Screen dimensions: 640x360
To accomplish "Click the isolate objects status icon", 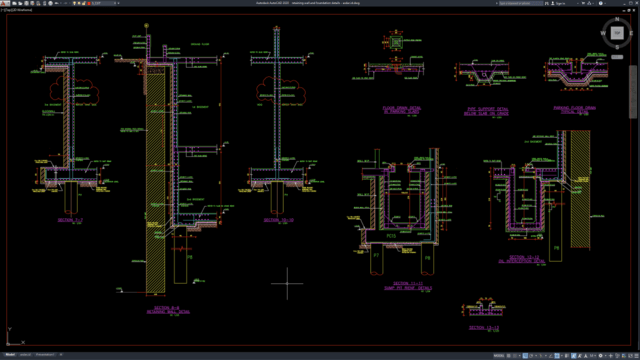I will point(617,356).
